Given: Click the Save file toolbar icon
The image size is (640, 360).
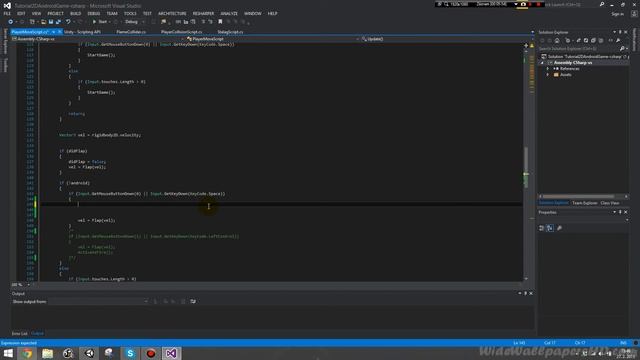Looking at the screenshot, I should [51, 22].
